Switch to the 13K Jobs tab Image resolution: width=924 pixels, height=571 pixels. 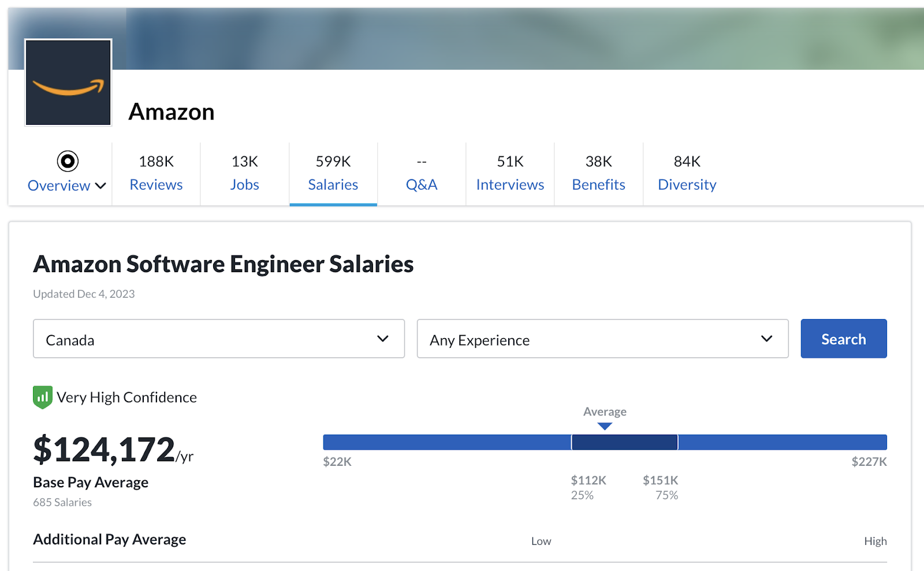[x=245, y=173]
